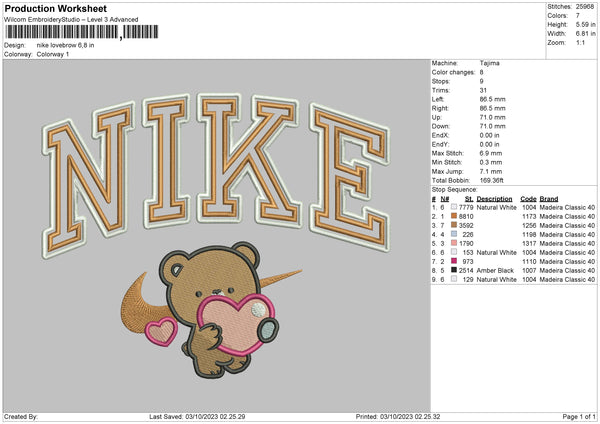Select the Width value 6.81 in
Viewport: 600px width, 424px height.
(585, 34)
